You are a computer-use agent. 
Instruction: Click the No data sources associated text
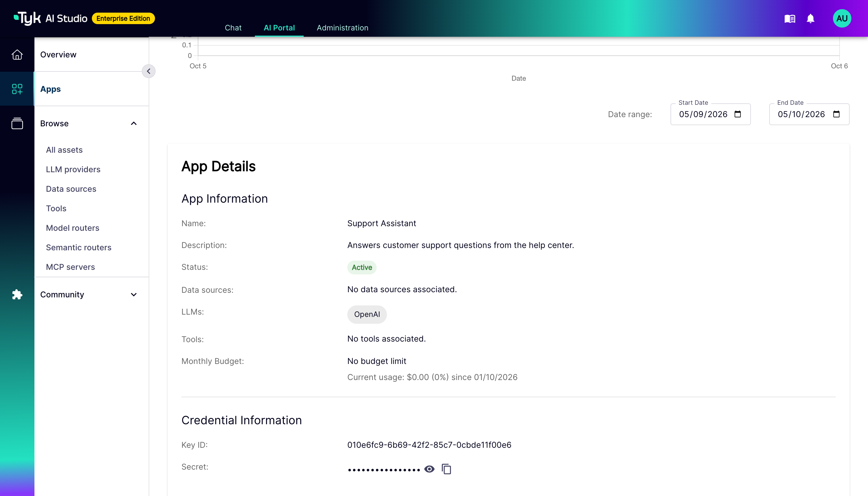[x=402, y=289]
